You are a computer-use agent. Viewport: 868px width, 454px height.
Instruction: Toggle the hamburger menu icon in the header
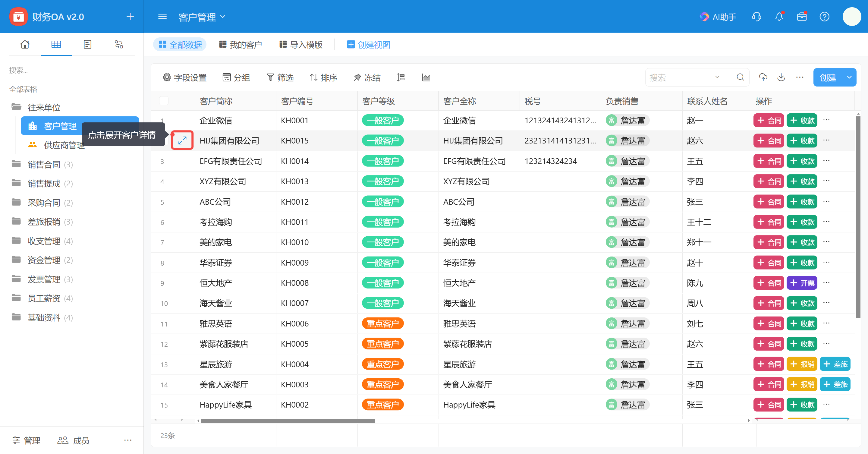[x=162, y=17]
